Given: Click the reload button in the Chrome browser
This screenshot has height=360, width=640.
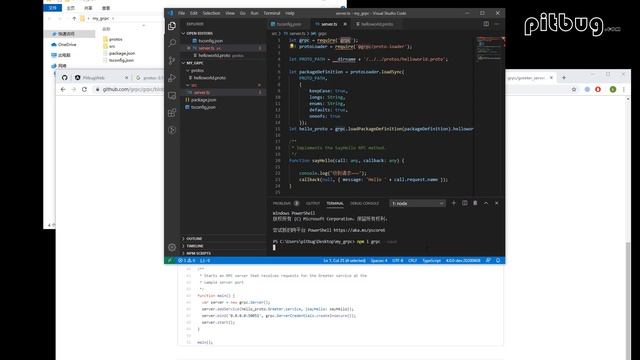Looking at the screenshot, I should click(84, 89).
